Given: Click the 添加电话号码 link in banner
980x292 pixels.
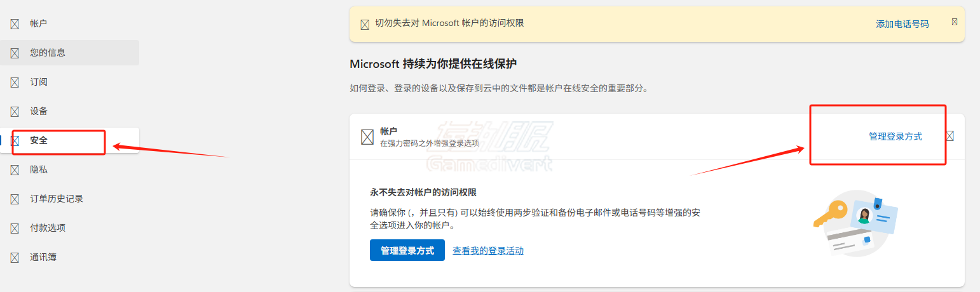Looking at the screenshot, I should click(x=902, y=24).
